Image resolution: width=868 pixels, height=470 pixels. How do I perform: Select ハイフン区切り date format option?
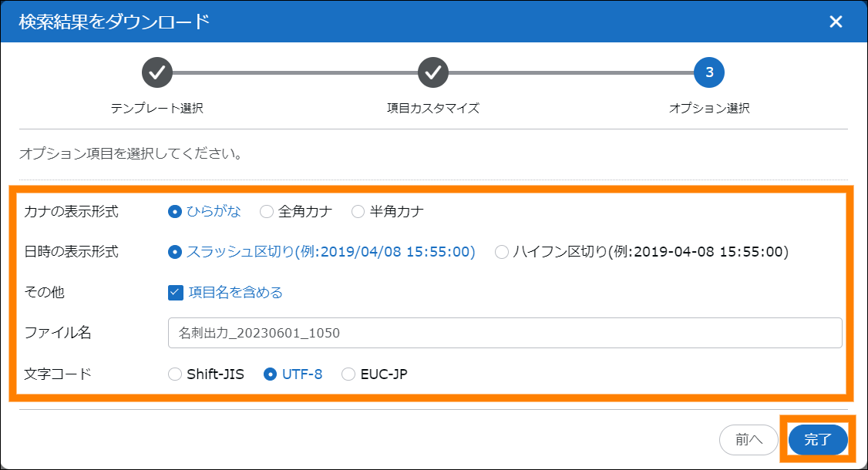(502, 252)
